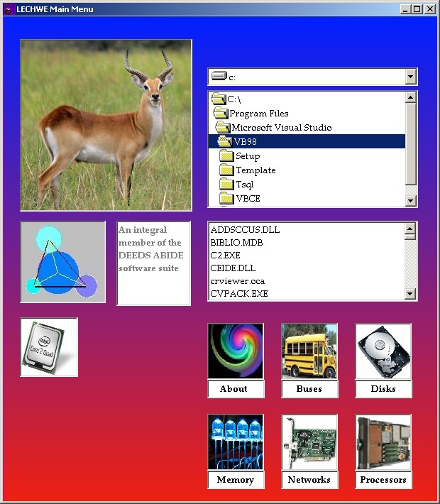Viewport: 440px width, 504px height.
Task: Click file list scrollbar thumb
Action: pos(409,237)
